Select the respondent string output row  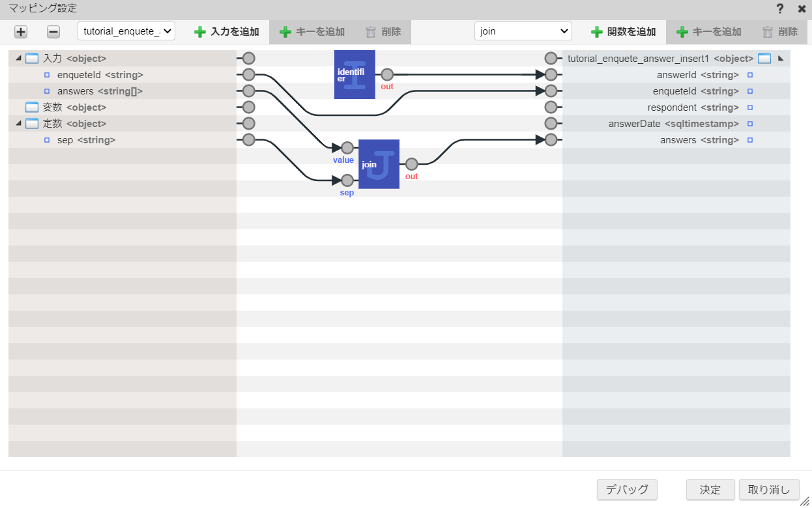click(x=676, y=107)
